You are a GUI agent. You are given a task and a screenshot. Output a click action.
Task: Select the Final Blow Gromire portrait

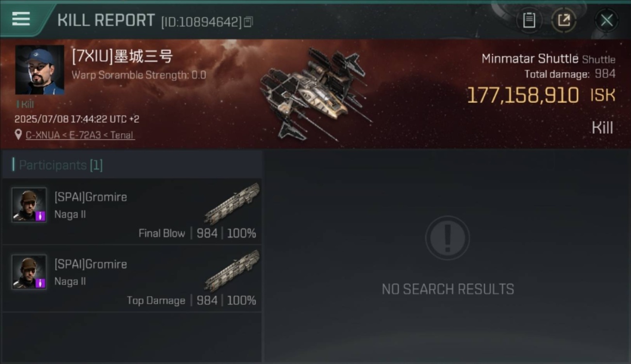click(x=29, y=205)
